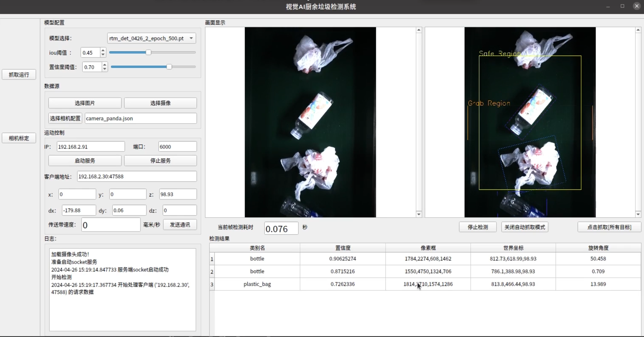Click scroll-up arrow of left image view
This screenshot has height=337, width=644.
419,30
